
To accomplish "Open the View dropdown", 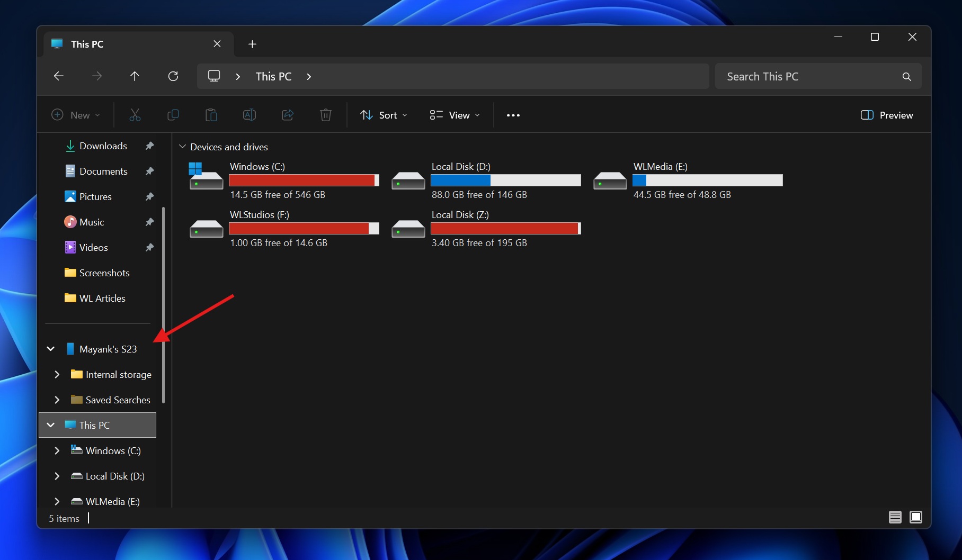I will [454, 115].
